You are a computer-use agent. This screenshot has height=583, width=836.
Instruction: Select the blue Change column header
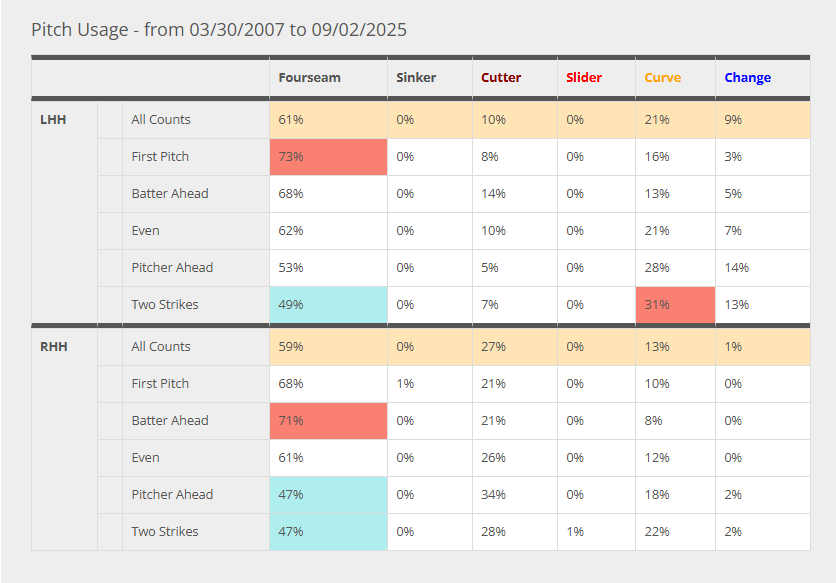click(747, 77)
